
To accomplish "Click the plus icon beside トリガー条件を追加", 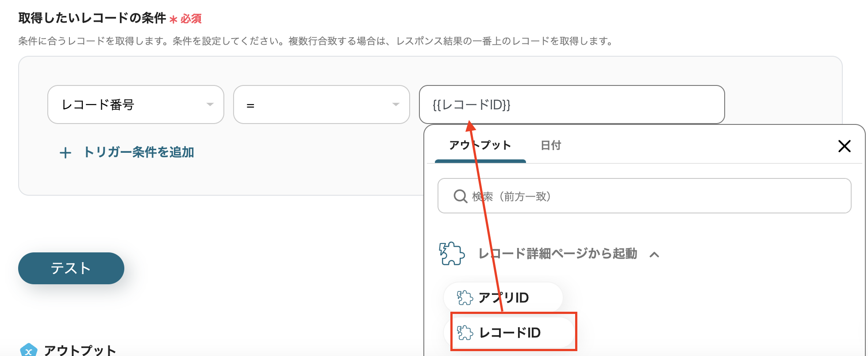I will point(65,153).
